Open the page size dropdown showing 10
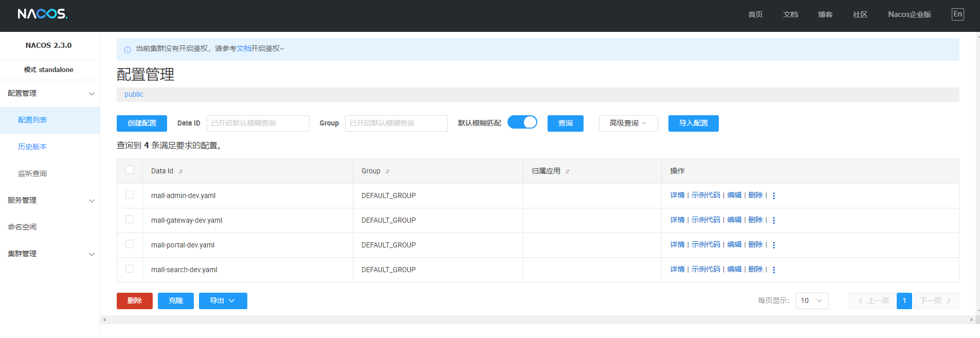Image resolution: width=980 pixels, height=338 pixels. (812, 301)
